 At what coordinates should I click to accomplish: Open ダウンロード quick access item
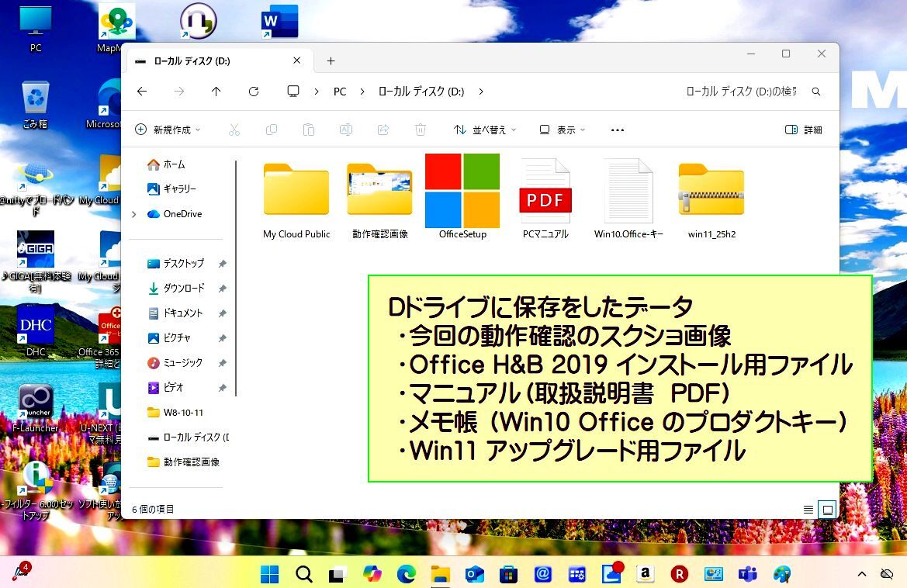pyautogui.click(x=176, y=288)
